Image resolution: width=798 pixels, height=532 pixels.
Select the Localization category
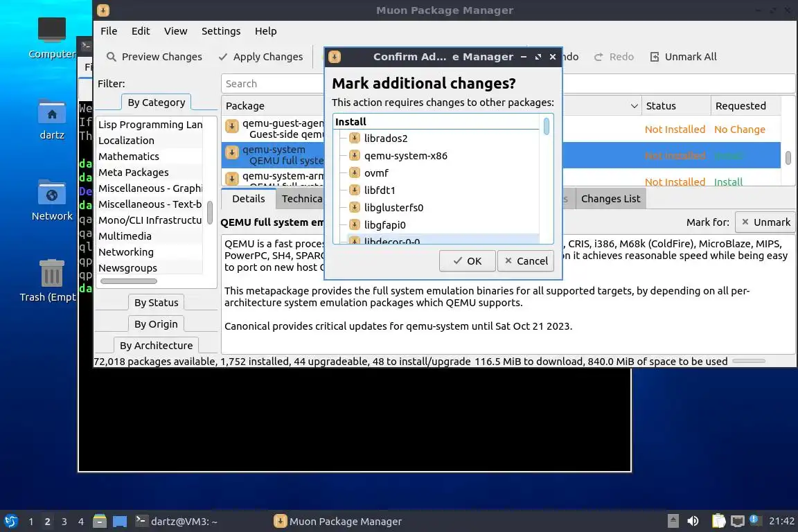point(150,141)
